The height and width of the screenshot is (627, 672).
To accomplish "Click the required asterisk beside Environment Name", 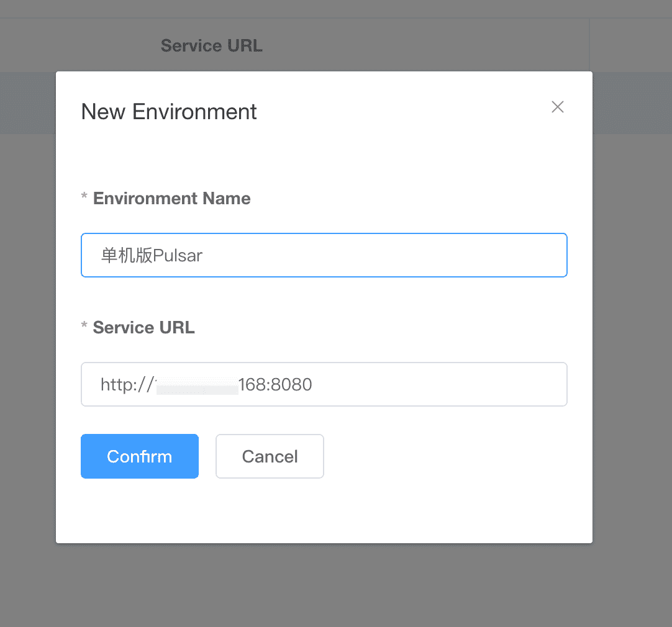I will coord(84,199).
